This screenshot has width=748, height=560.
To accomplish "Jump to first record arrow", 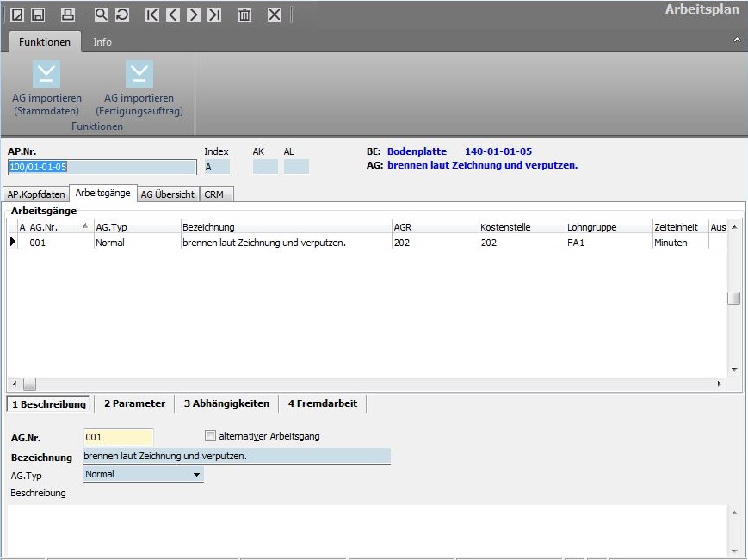I will pos(152,15).
